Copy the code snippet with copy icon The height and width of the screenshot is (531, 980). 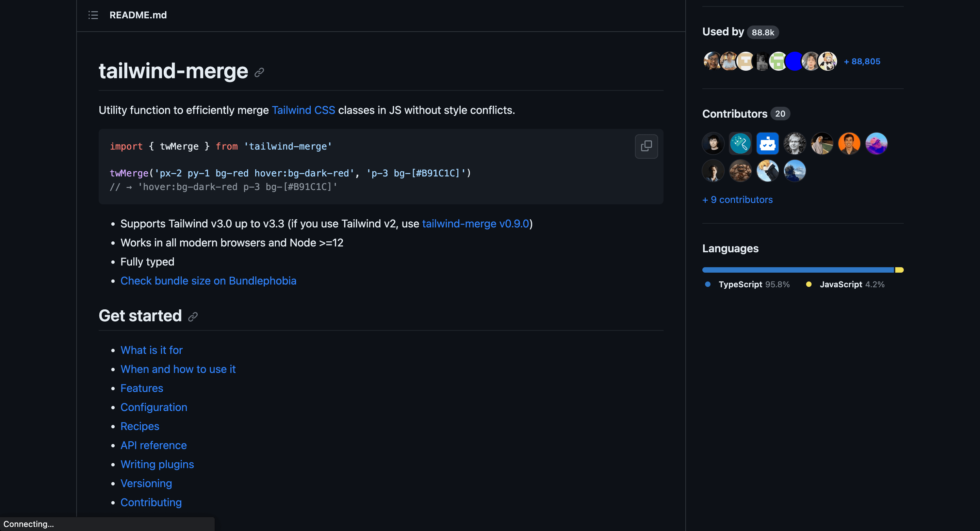[646, 146]
